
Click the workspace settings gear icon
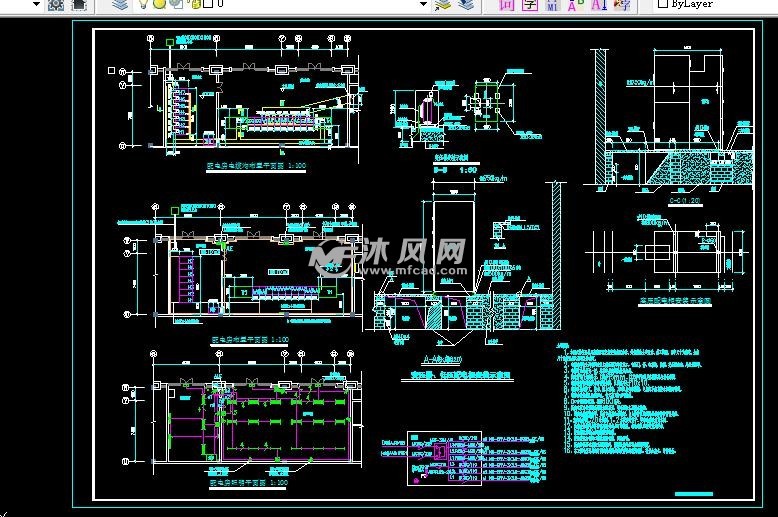56,4
